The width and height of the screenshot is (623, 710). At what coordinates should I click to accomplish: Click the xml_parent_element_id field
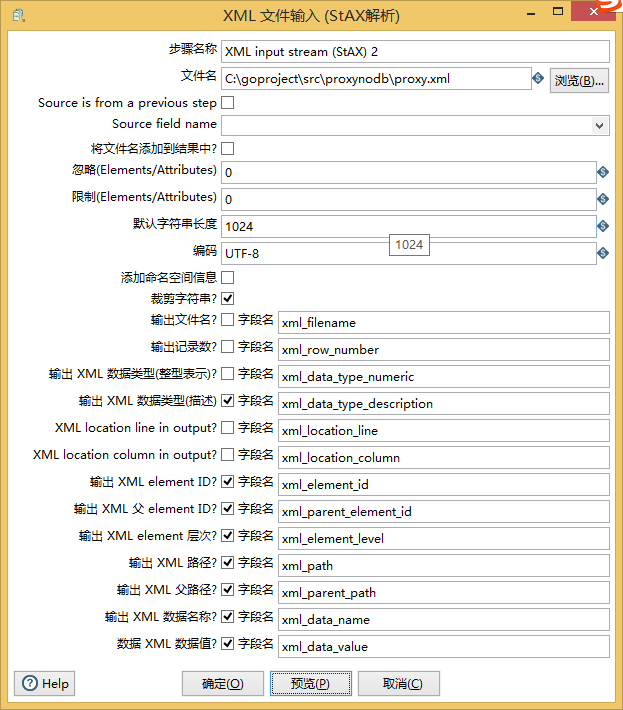444,512
